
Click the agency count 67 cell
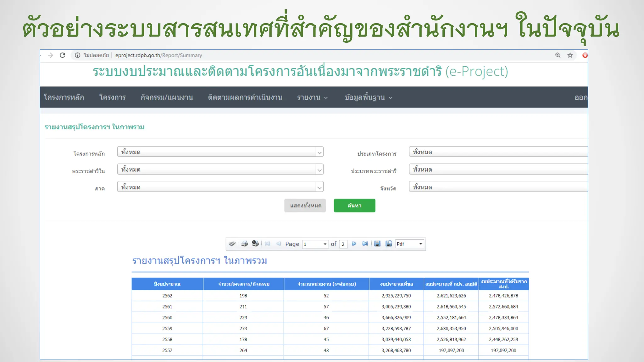(326, 329)
